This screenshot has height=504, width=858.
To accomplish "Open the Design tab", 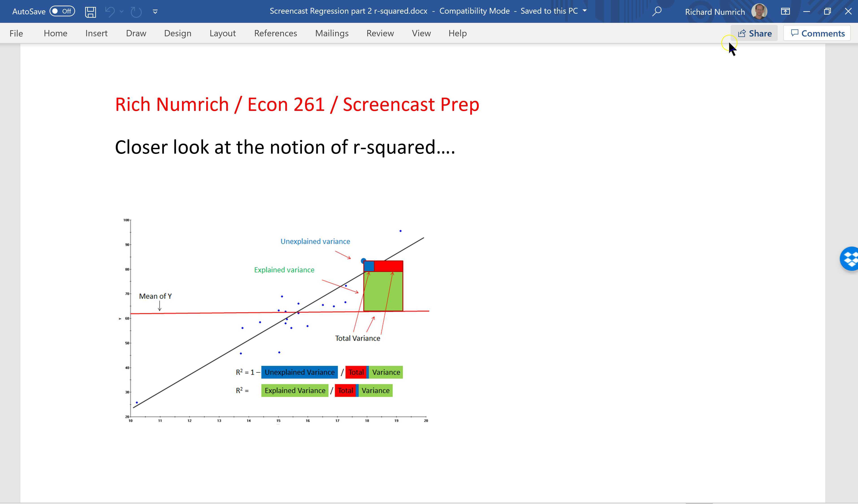I will coord(177,33).
